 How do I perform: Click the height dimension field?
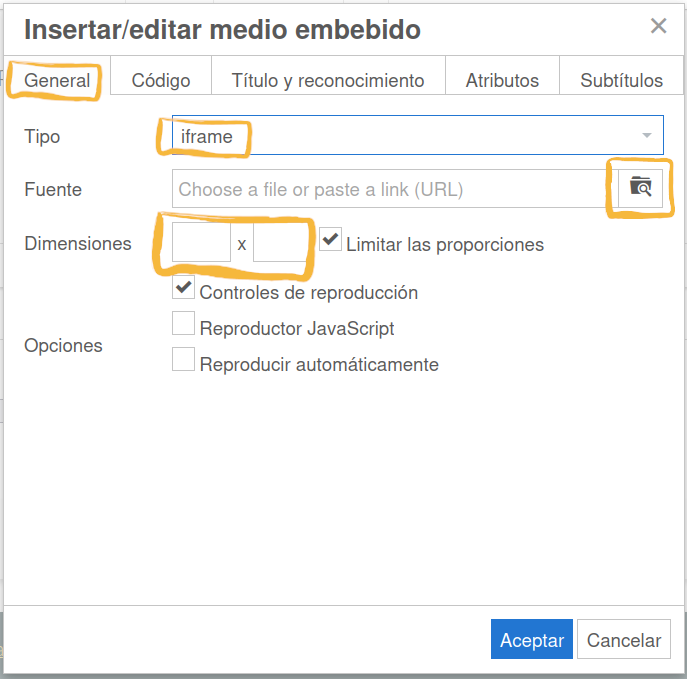click(278, 243)
